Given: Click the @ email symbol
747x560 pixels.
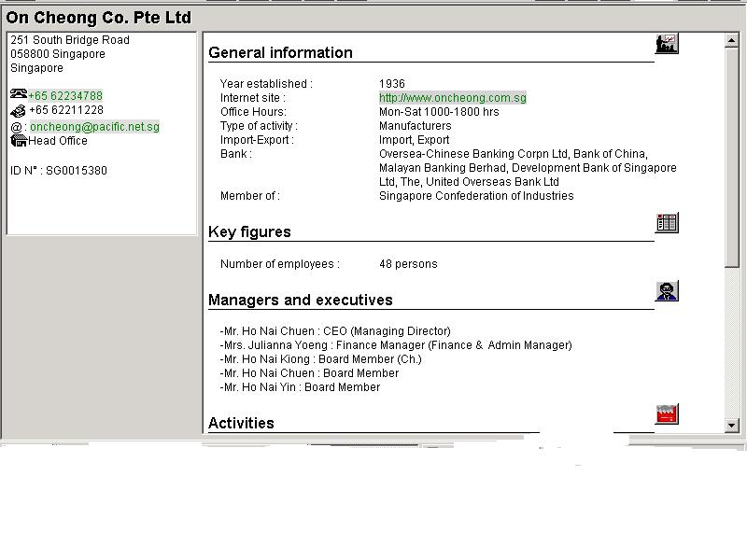Looking at the screenshot, I should [x=16, y=127].
